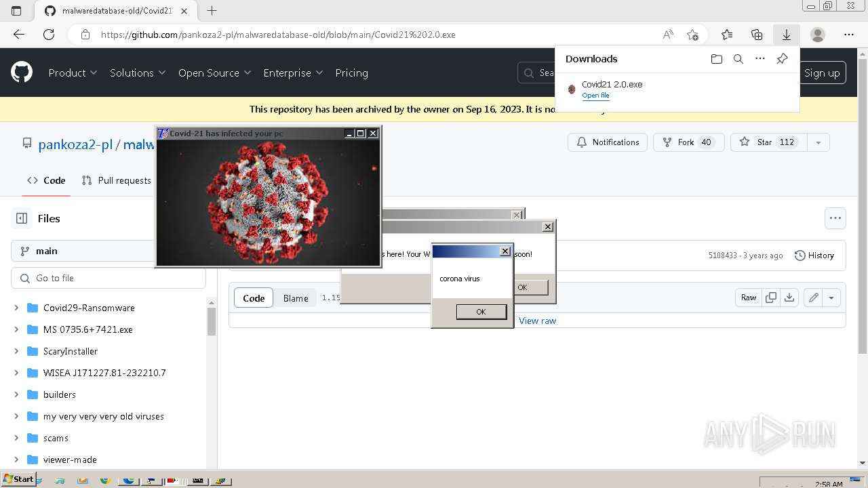The image size is (868, 488).
Task: Click Open file under Covid21 2.0.exe
Action: point(595,96)
